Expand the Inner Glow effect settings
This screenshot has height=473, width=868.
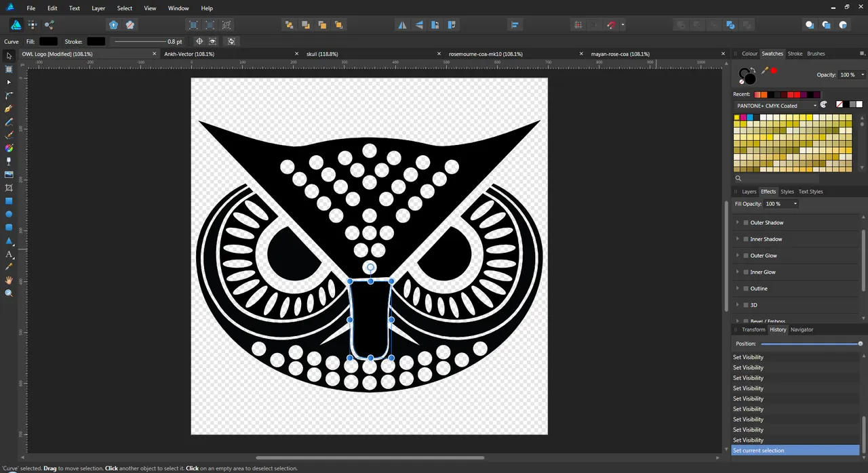pos(737,272)
